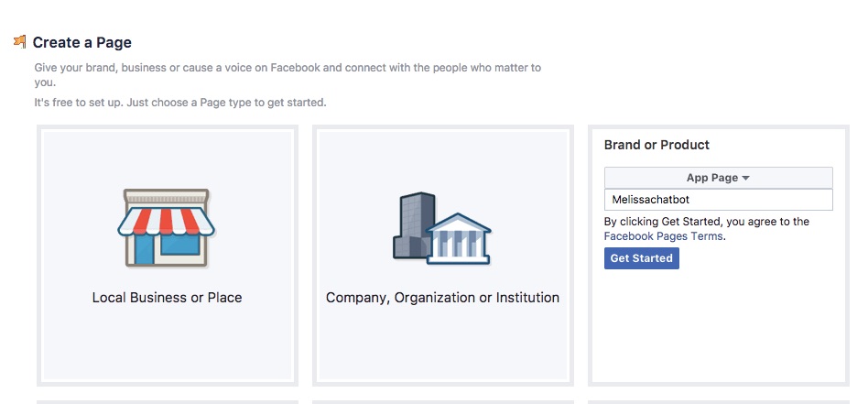
Task: Select Company, Organization or Institution label
Action: click(442, 298)
